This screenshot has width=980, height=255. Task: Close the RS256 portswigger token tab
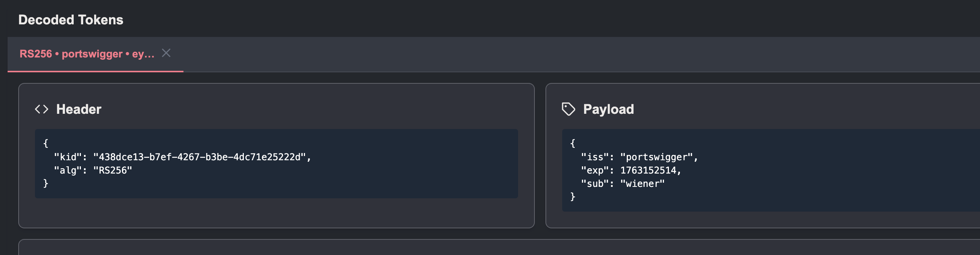pos(166,53)
